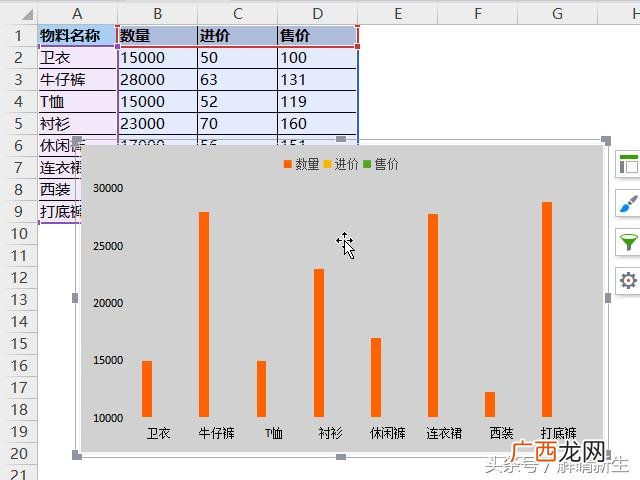Click cell with value 100
Screen dimensions: 640x480
318,58
